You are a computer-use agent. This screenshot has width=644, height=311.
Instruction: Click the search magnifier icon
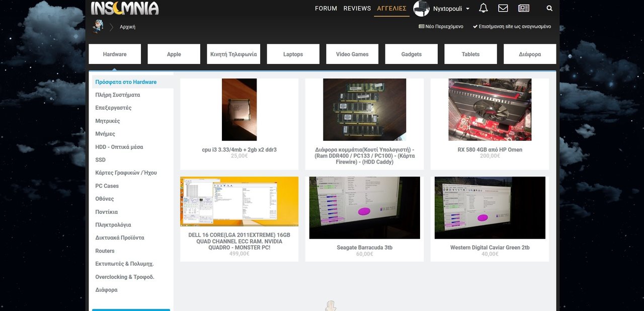pyautogui.click(x=549, y=8)
